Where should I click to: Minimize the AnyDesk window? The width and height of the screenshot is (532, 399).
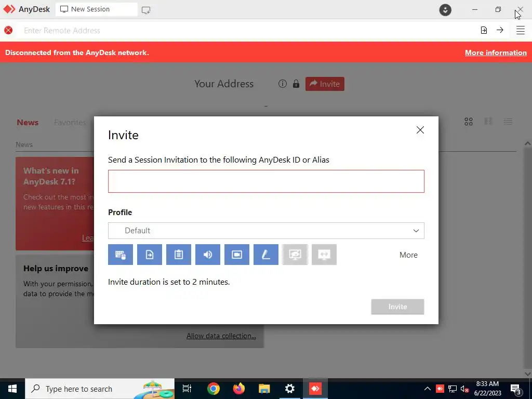[475, 9]
